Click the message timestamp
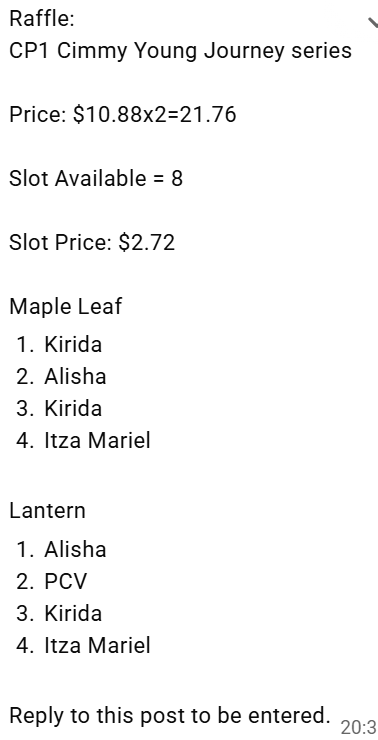 pos(359,727)
